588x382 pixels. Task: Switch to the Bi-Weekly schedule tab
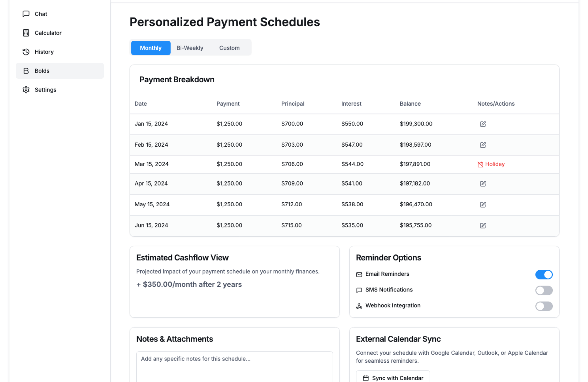tap(190, 48)
